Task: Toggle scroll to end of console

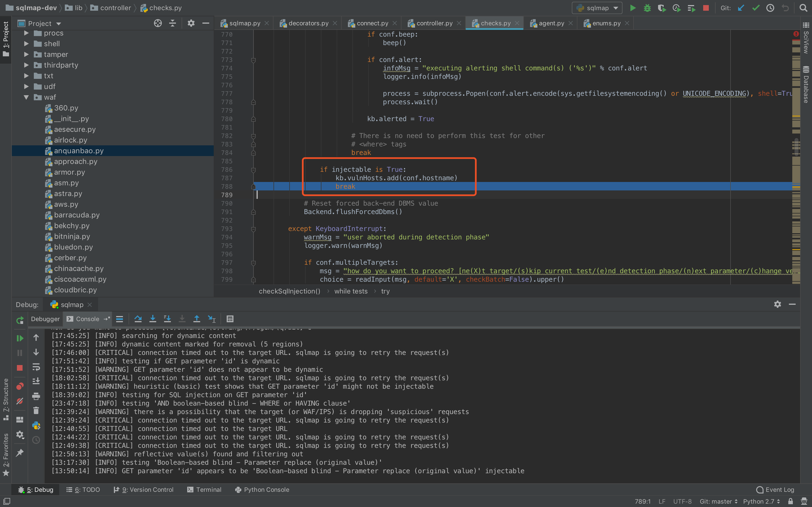Action: [x=36, y=381]
